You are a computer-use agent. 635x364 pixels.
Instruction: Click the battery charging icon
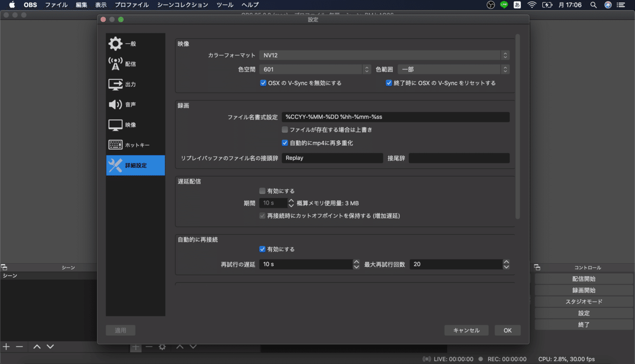547,5
